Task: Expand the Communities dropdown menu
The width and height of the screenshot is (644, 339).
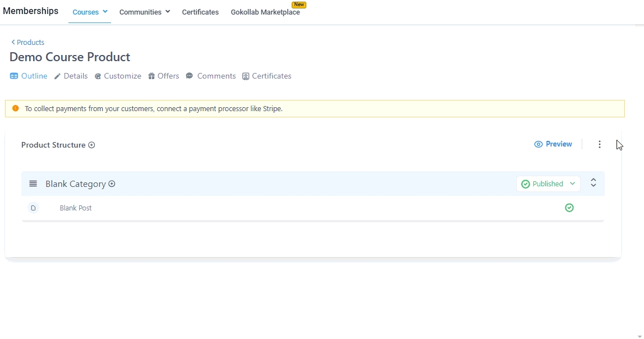Action: coord(144,12)
